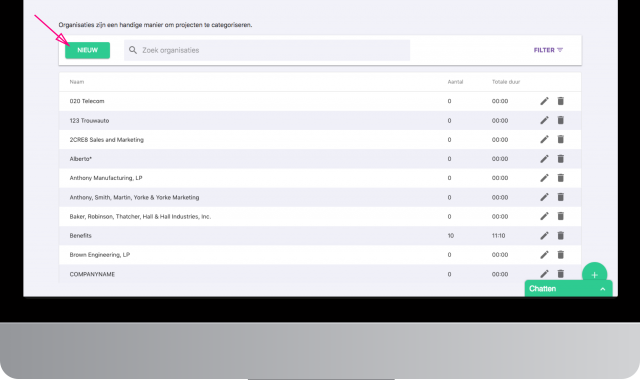This screenshot has height=380, width=640.
Task: Expand the Chatten widget chevron
Action: coord(602,289)
